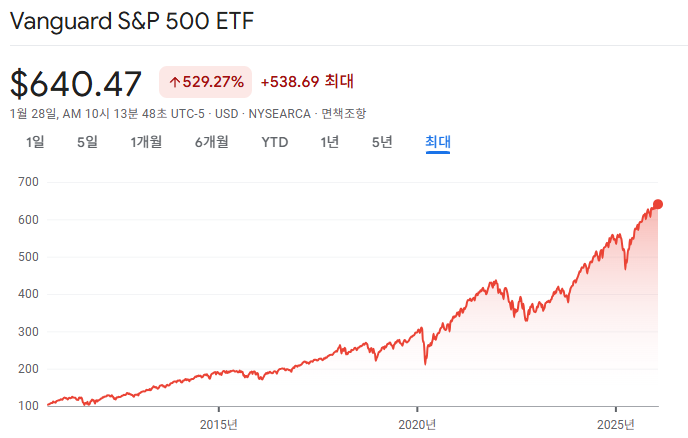Select the YTD tab
Screen dimensions: 688x438
(275, 142)
